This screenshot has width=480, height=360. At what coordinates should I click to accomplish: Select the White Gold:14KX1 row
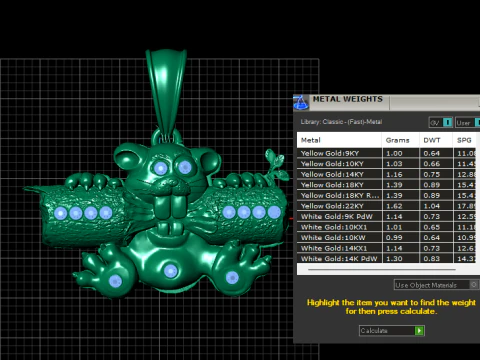click(387, 248)
